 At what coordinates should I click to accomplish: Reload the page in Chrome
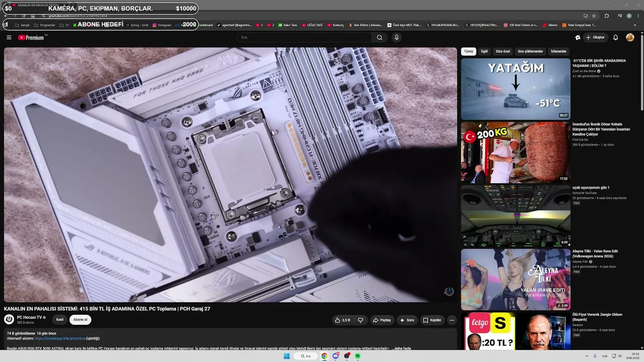(x=24, y=16)
